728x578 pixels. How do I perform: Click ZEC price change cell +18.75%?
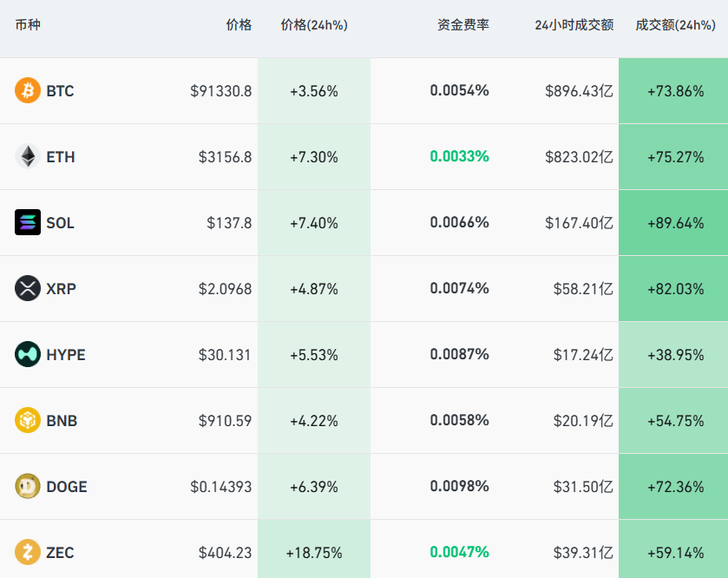click(x=314, y=553)
